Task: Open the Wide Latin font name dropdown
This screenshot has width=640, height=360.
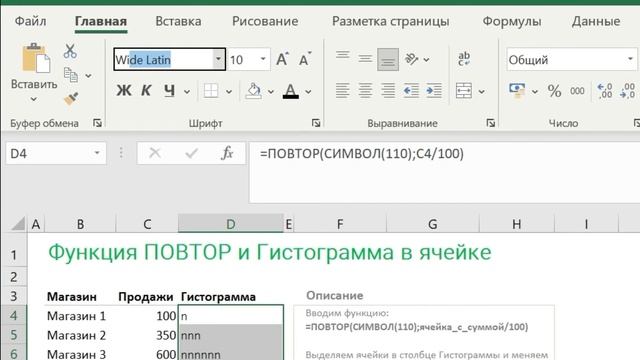Action: pos(218,59)
